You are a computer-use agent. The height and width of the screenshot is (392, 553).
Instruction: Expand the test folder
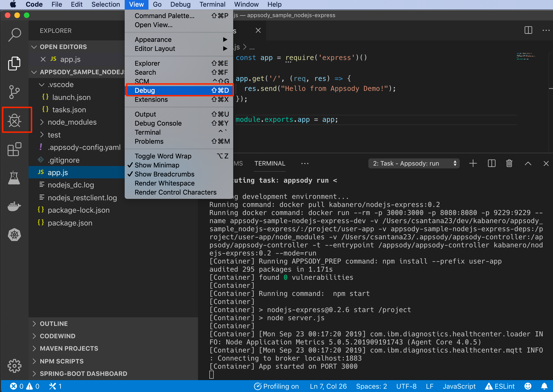pyautogui.click(x=42, y=135)
